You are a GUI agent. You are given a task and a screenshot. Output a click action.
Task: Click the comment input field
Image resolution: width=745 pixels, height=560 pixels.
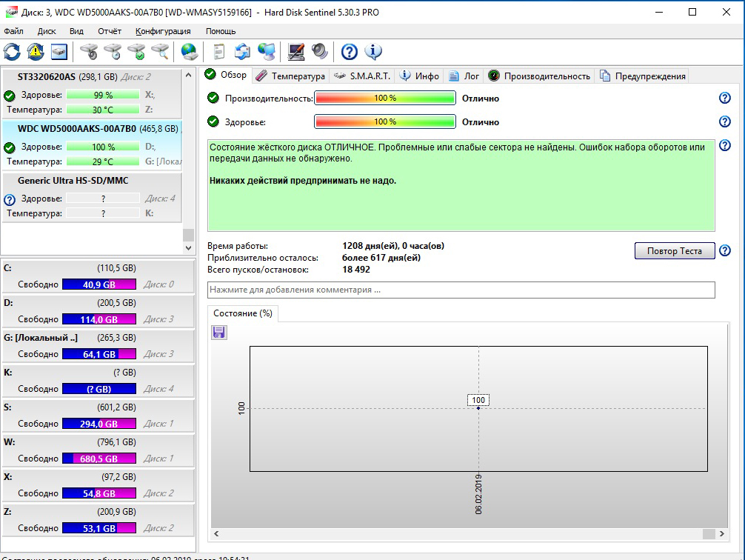point(461,290)
